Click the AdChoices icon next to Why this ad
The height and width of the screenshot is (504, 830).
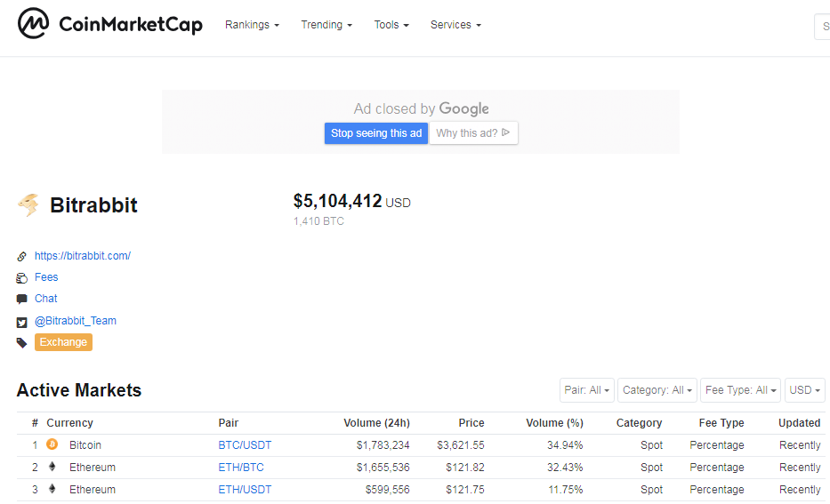coord(505,132)
